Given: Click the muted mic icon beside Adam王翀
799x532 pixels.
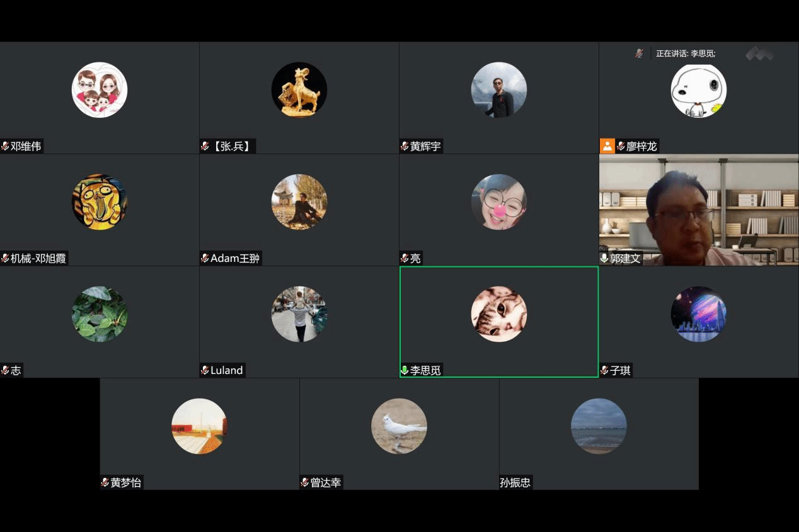Looking at the screenshot, I should 205,258.
